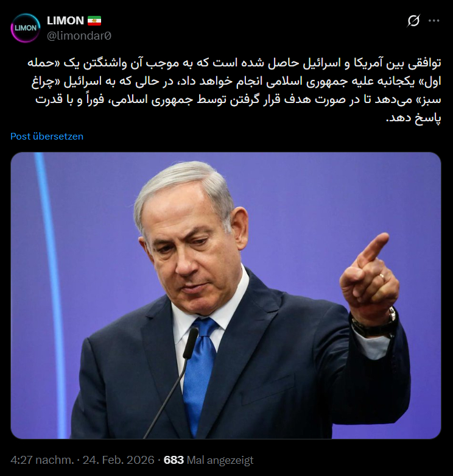Click the Mal angezeigt views label
This screenshot has width=453, height=476.
220,460
